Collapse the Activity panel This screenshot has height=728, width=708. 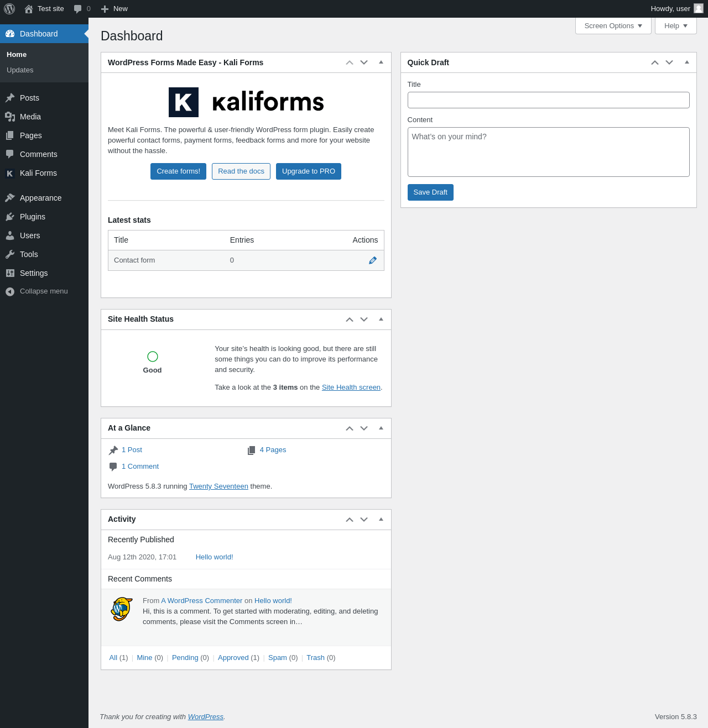point(381,520)
